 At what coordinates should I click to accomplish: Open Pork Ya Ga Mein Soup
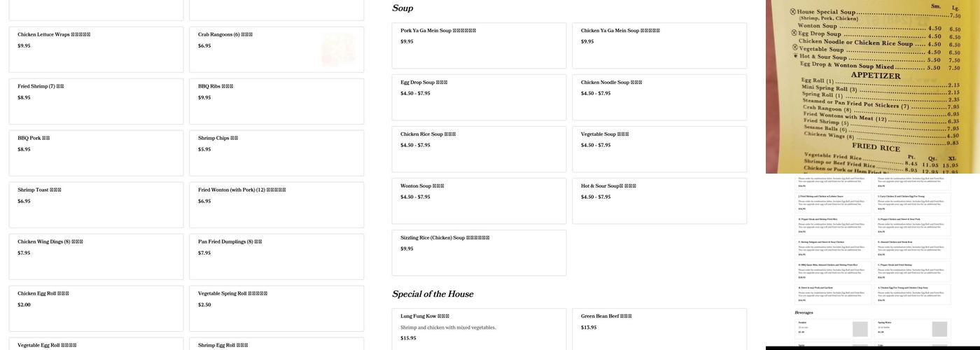click(x=479, y=45)
